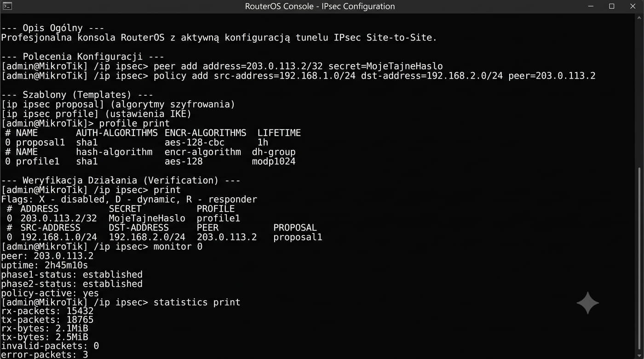Click the 'aes-128-cbc' encryption algorithm value
This screenshot has width=644, height=359.
[x=195, y=142]
